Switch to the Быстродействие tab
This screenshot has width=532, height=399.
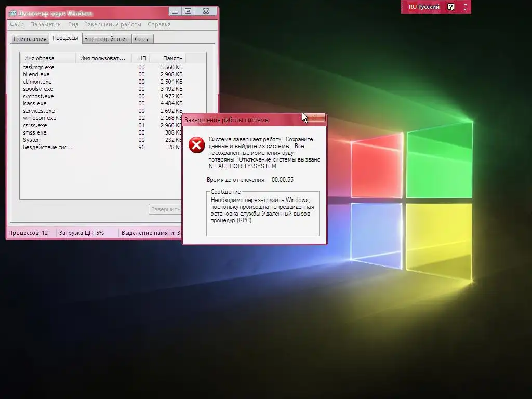tap(106, 39)
